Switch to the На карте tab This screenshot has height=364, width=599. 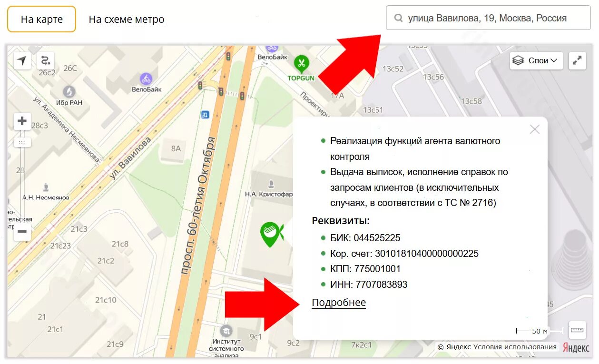(x=42, y=19)
